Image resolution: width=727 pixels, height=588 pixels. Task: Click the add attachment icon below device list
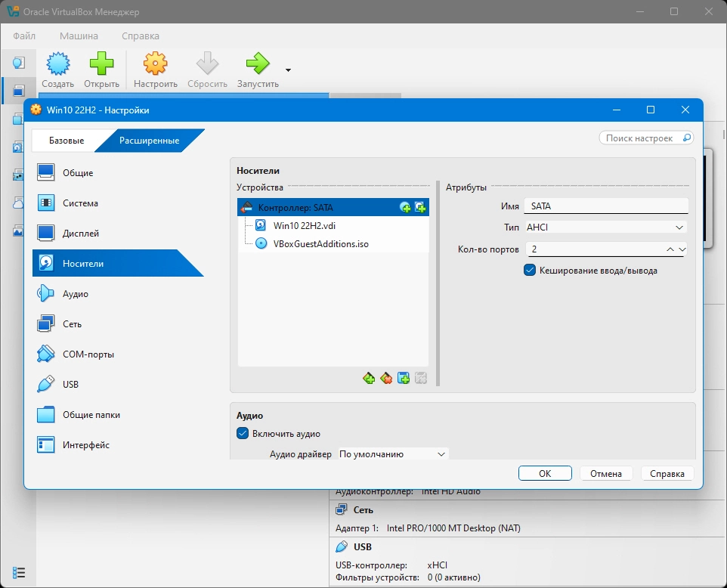click(404, 379)
